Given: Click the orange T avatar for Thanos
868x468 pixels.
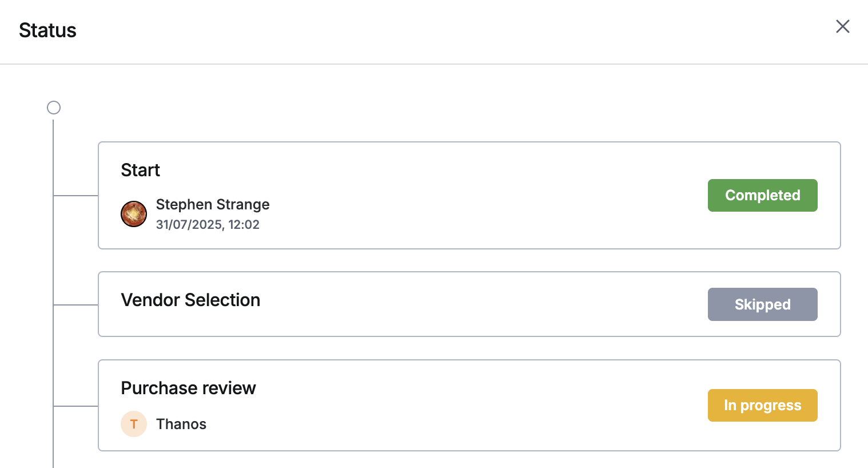Looking at the screenshot, I should tap(134, 424).
